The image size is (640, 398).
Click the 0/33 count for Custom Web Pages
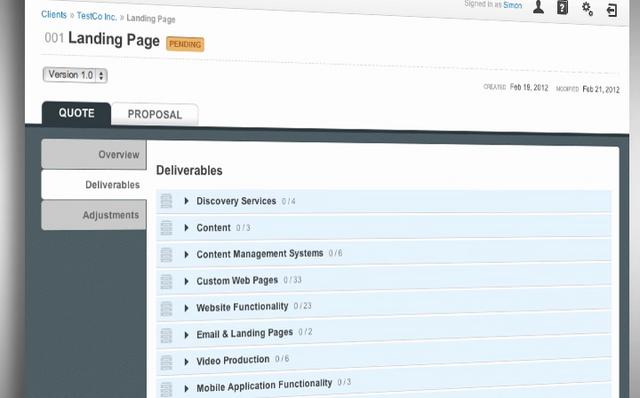293,280
